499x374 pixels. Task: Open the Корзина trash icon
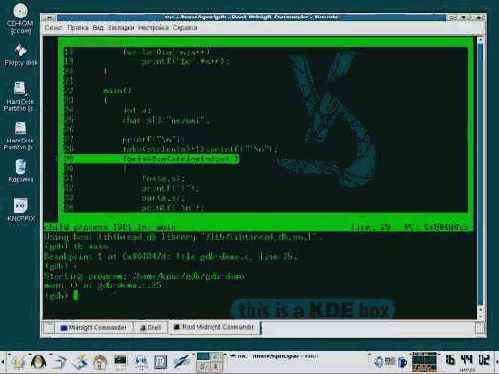point(21,171)
